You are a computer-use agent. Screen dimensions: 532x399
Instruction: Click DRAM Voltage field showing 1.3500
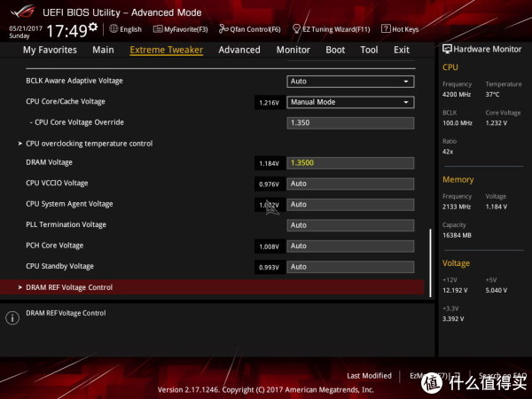click(x=350, y=163)
